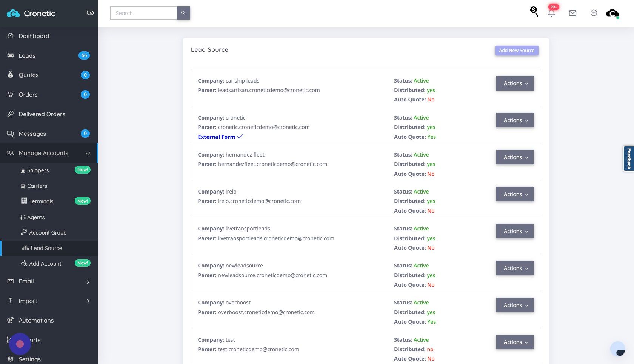634x364 pixels.
Task: Click Add New Source button
Action: 517,51
